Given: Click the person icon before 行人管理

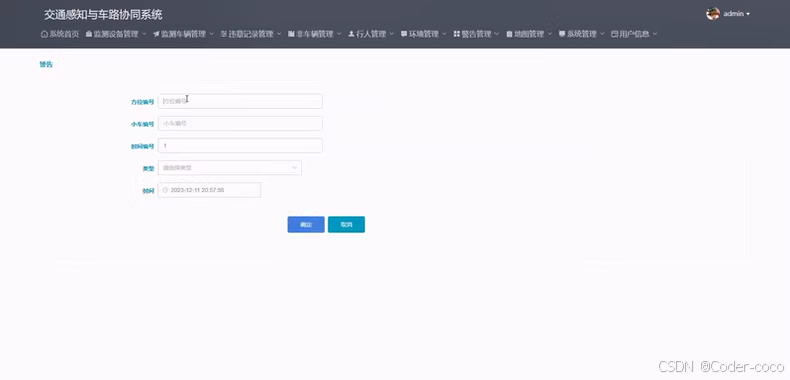Looking at the screenshot, I should point(352,34).
